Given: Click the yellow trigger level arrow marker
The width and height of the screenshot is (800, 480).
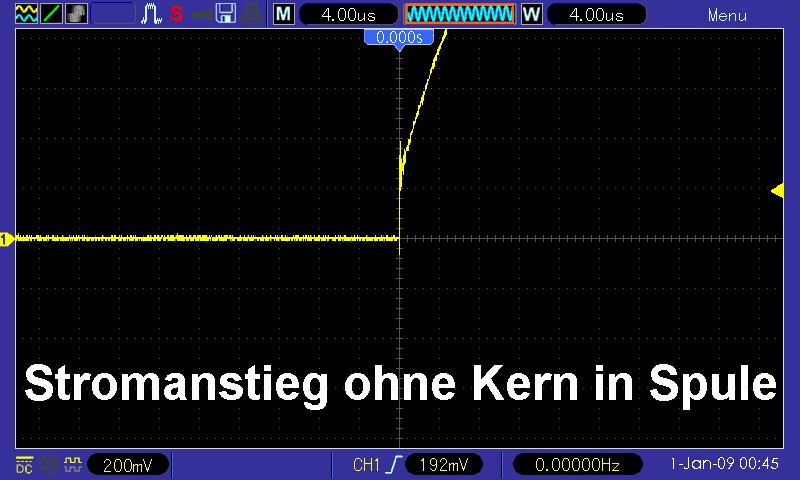Looking at the screenshot, I should pyautogui.click(x=777, y=191).
